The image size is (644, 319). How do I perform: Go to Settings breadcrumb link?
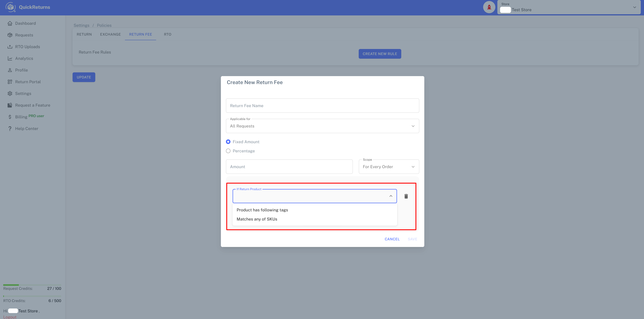point(82,25)
